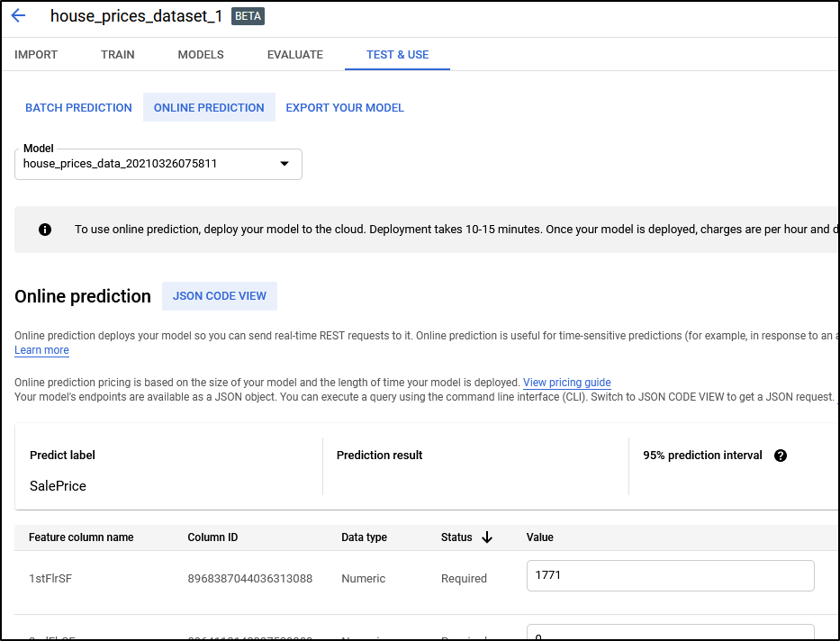
Task: Select the EVALUATE tab
Action: click(x=295, y=55)
